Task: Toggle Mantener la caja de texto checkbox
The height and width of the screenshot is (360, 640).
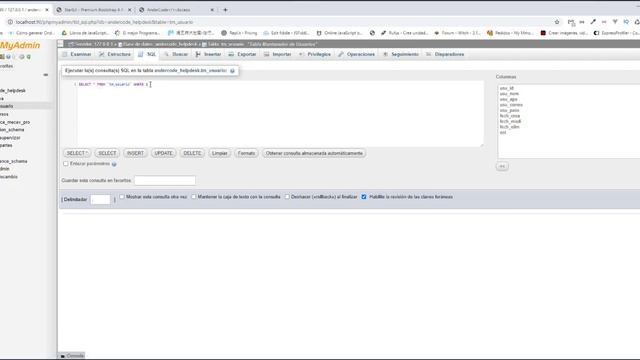Action: [193, 197]
